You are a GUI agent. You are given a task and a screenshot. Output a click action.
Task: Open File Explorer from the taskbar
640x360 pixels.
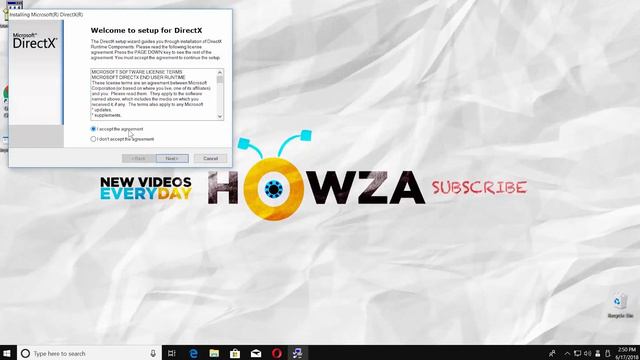(x=214, y=353)
